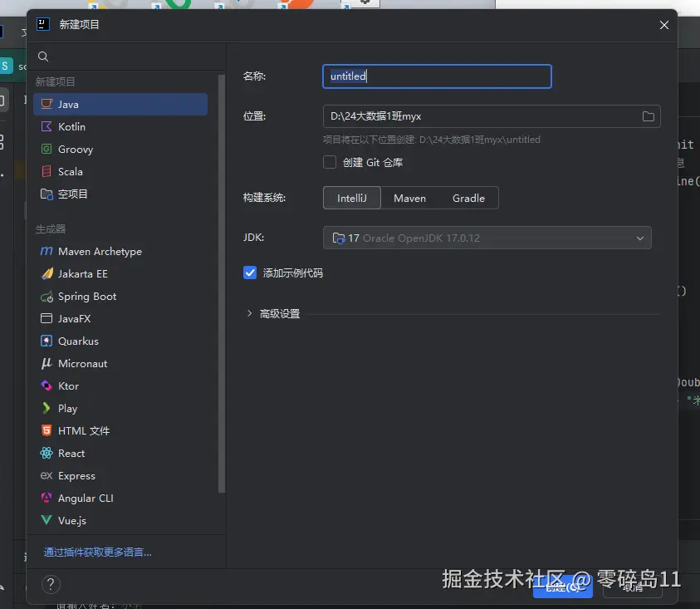Choose Ktor generator
700x609 pixels.
(x=120, y=386)
